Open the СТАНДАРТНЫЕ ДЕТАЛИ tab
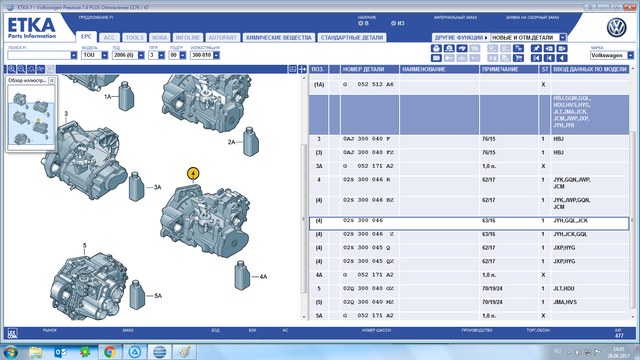Screen dimensions: 640x360 click(x=352, y=38)
